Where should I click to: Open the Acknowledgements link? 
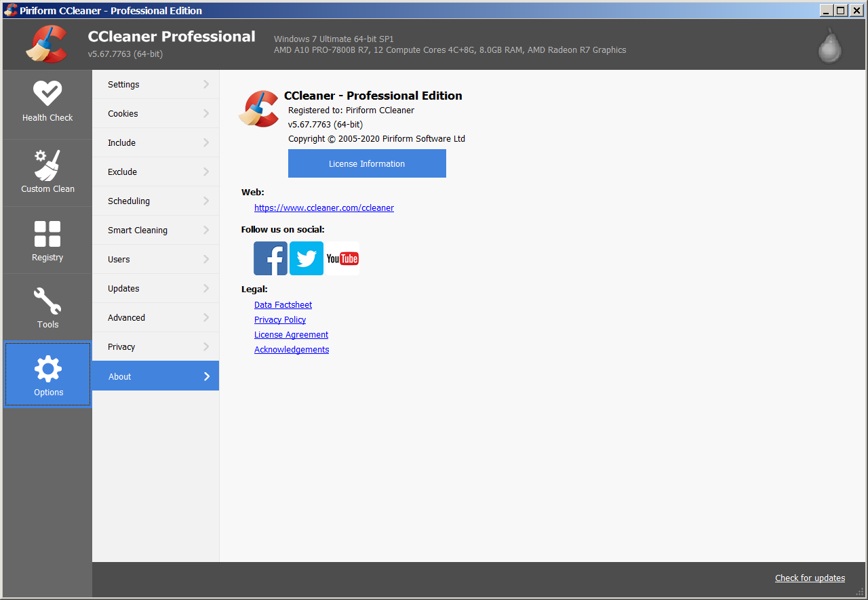[292, 350]
